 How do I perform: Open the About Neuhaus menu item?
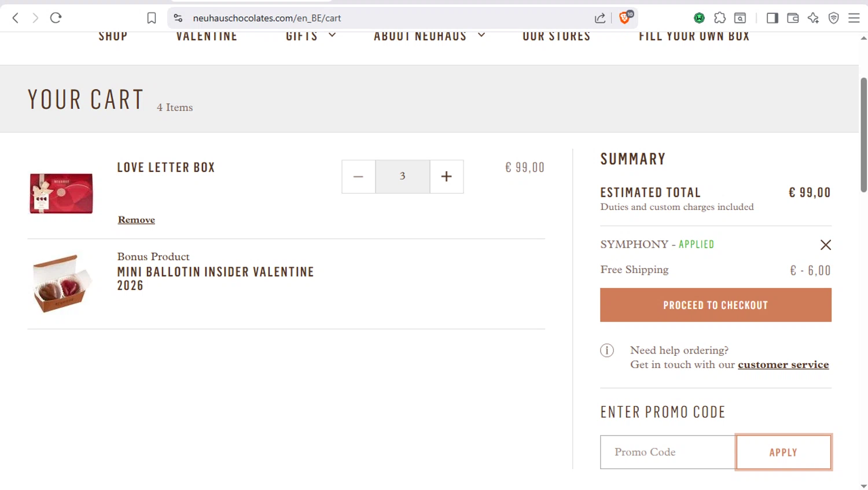[420, 36]
